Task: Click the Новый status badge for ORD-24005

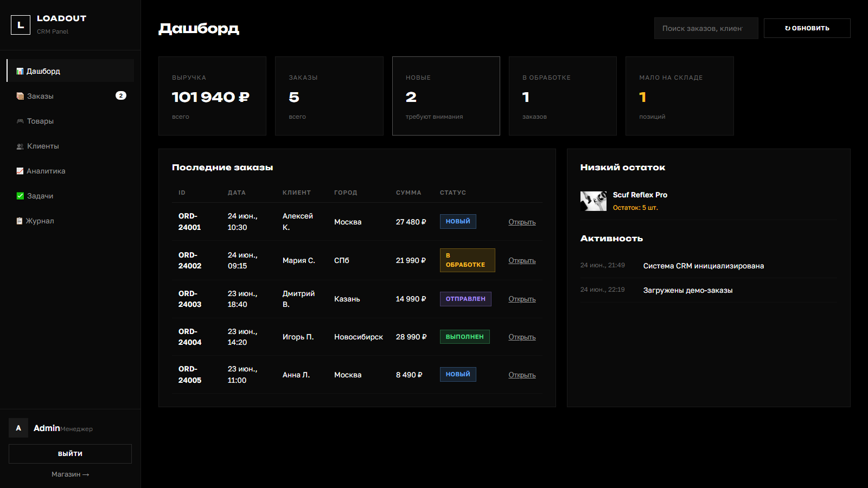Action: point(458,374)
